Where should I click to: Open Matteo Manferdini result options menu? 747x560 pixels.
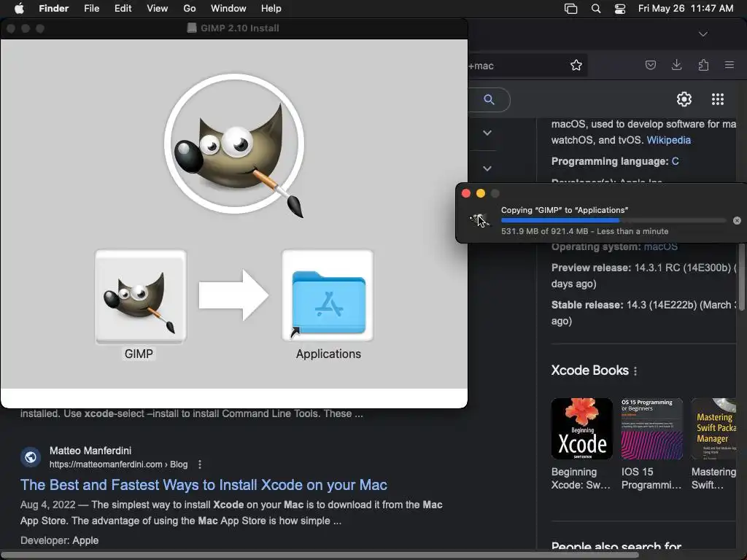click(x=200, y=464)
